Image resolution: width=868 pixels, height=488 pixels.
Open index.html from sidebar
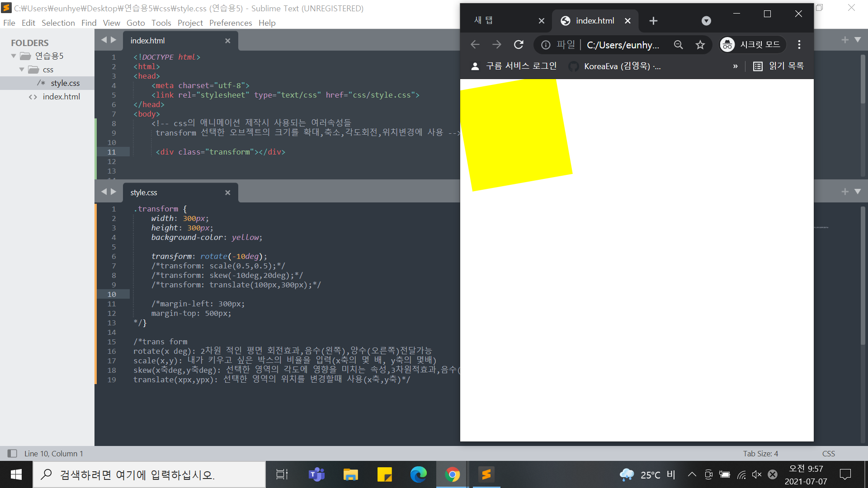[x=61, y=97]
